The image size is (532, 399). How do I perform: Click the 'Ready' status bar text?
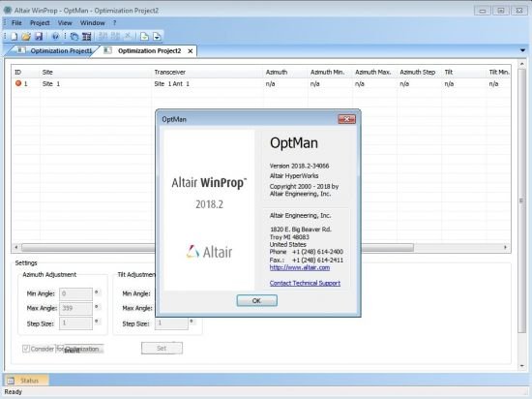pyautogui.click(x=14, y=392)
